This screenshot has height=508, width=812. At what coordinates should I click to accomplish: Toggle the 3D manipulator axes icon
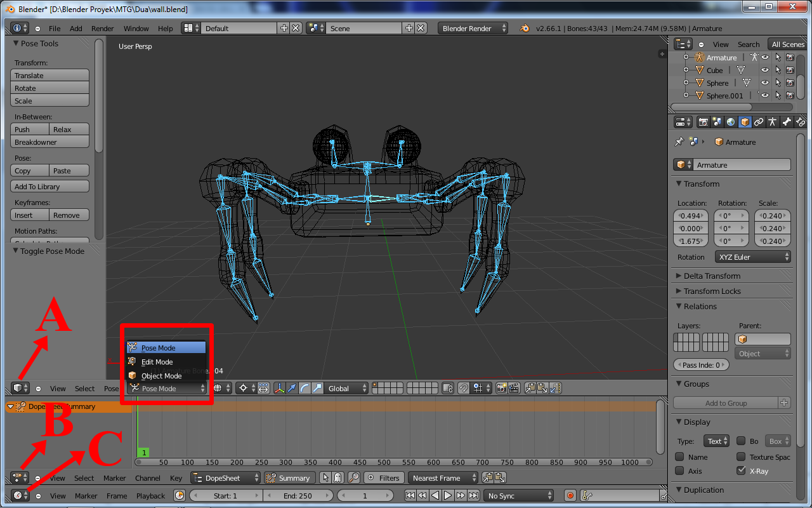coord(280,388)
